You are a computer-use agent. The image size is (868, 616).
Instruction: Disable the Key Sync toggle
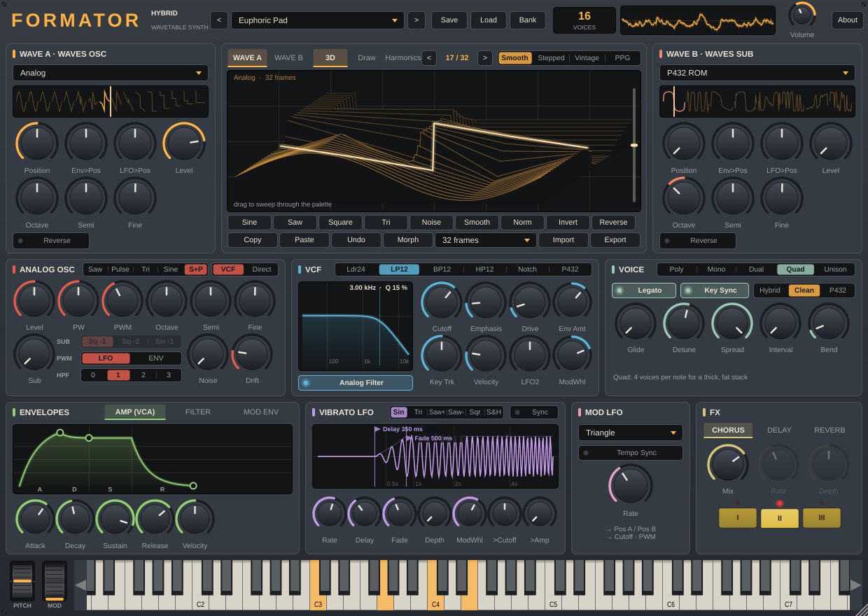coord(715,290)
